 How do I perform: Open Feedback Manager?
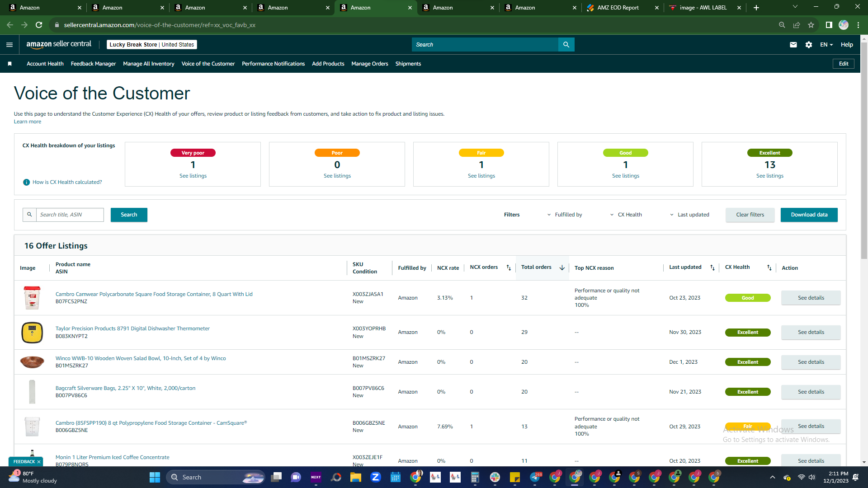(x=94, y=64)
